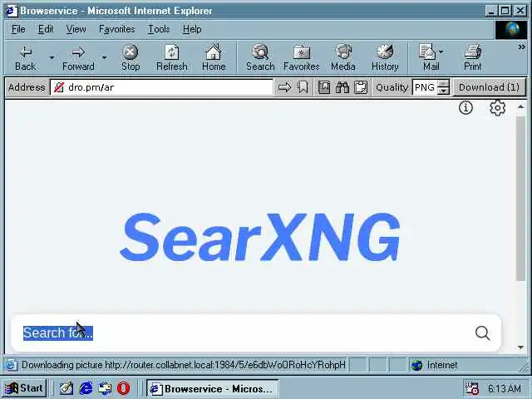Click the insecure-connection icon in the address bar

[x=59, y=87]
